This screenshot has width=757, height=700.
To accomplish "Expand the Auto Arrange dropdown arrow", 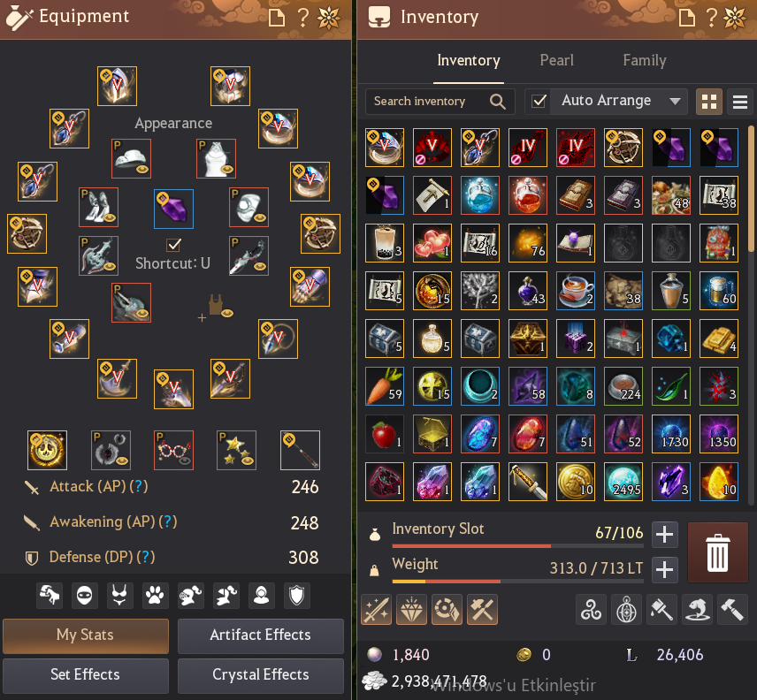I will [x=675, y=102].
